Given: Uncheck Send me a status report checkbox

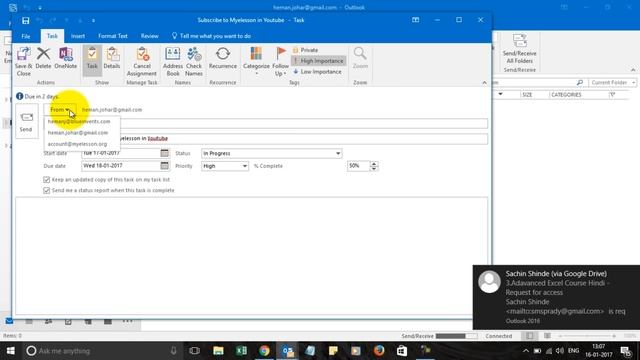Looking at the screenshot, I should click(x=47, y=191).
